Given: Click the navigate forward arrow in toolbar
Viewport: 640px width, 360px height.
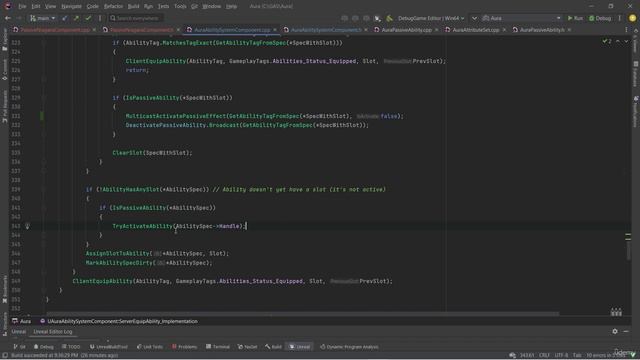Looking at the screenshot, I should 19,18.
